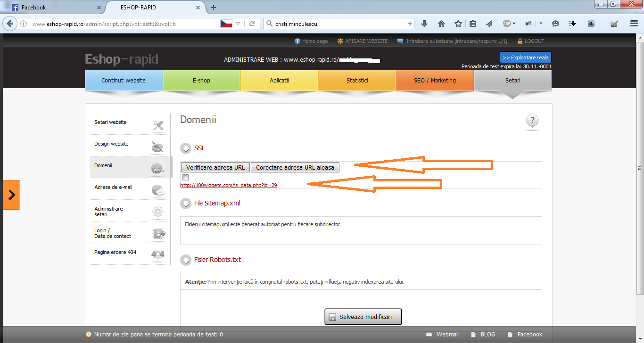The height and width of the screenshot is (343, 644).
Task: Open Setari tab
Action: coord(512,80)
